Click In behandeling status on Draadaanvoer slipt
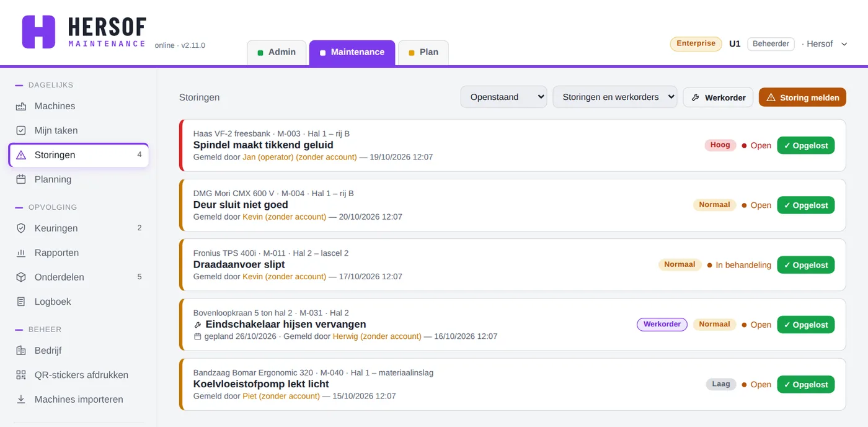Image resolution: width=868 pixels, height=427 pixels. 739,265
